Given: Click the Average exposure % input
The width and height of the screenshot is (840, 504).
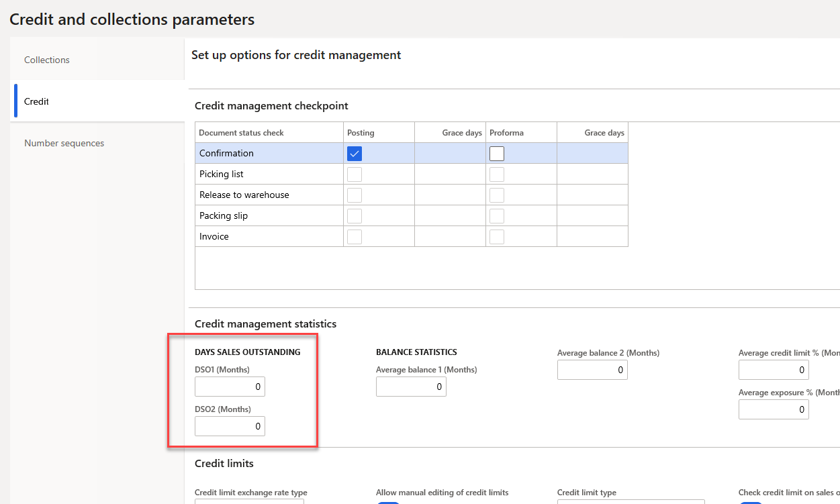Looking at the screenshot, I should pyautogui.click(x=774, y=409).
